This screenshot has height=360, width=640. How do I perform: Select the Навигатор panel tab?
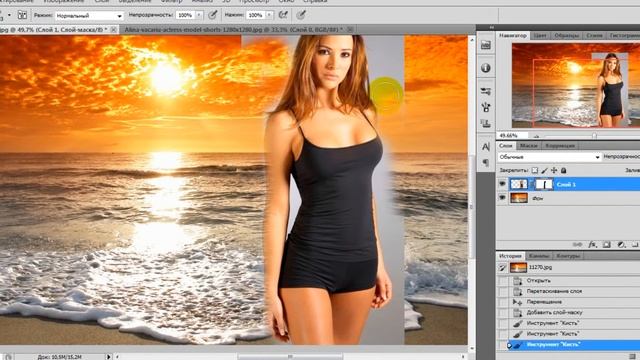(x=513, y=36)
